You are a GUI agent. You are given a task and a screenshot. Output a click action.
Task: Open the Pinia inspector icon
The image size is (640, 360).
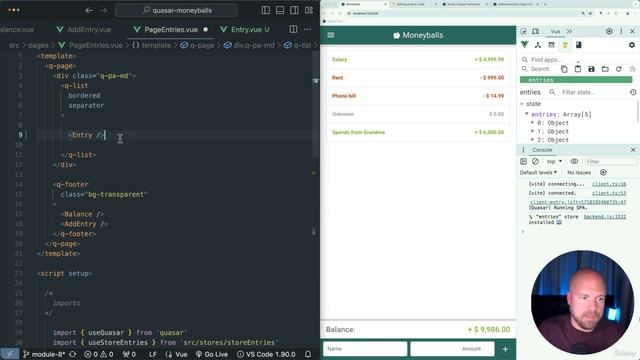tap(565, 45)
